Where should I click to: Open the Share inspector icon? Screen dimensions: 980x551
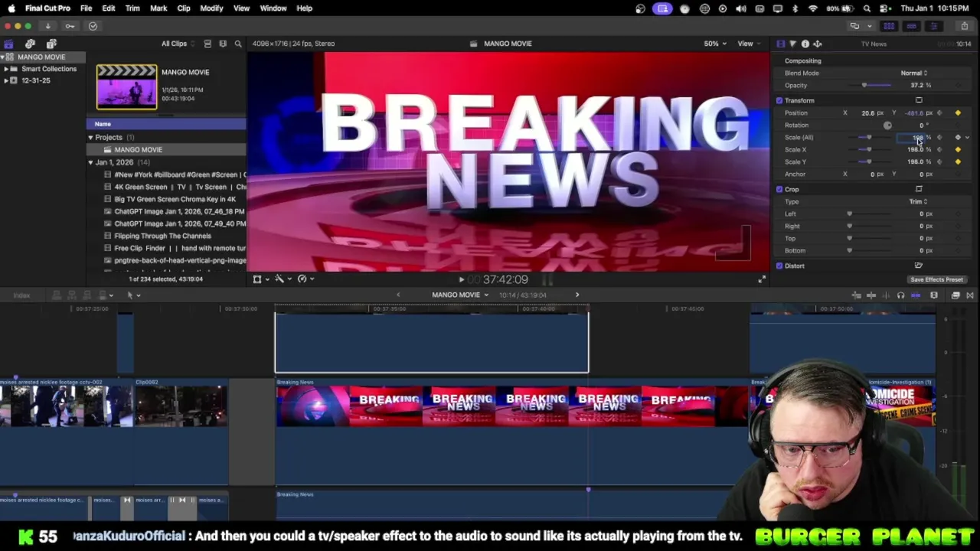tap(817, 44)
